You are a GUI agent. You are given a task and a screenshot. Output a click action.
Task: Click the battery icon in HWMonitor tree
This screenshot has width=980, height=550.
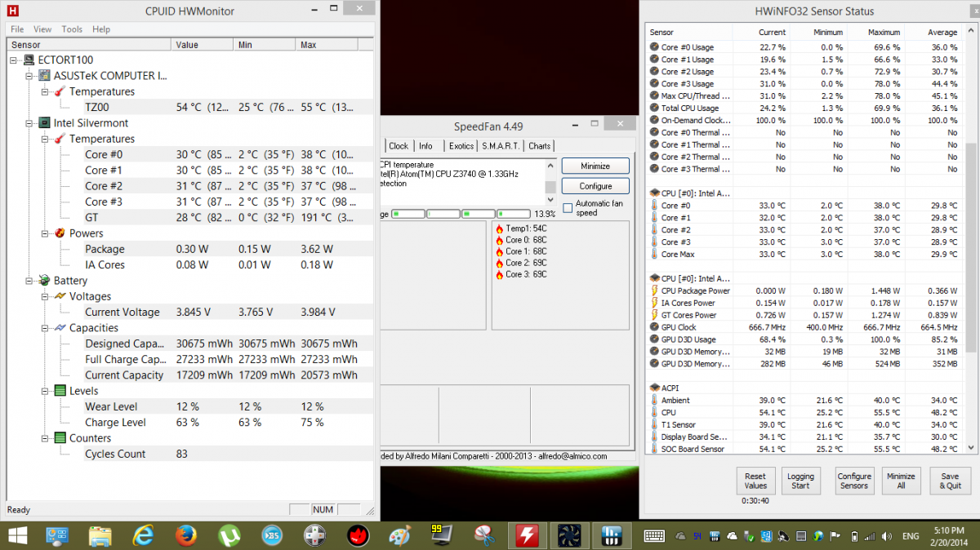pyautogui.click(x=45, y=281)
